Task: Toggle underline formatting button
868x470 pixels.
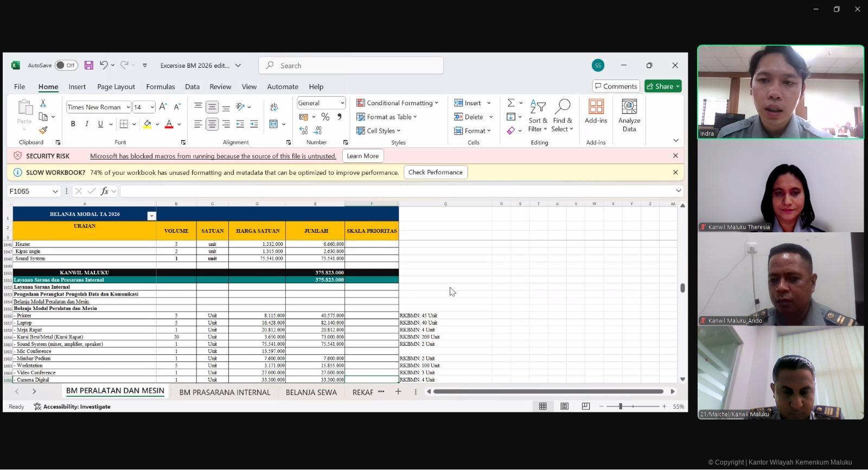Action: (x=100, y=124)
